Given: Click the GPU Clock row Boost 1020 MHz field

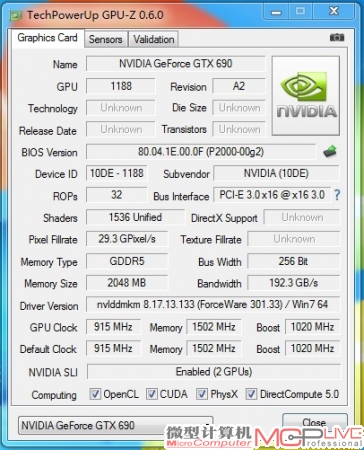Looking at the screenshot, I should point(312,327).
